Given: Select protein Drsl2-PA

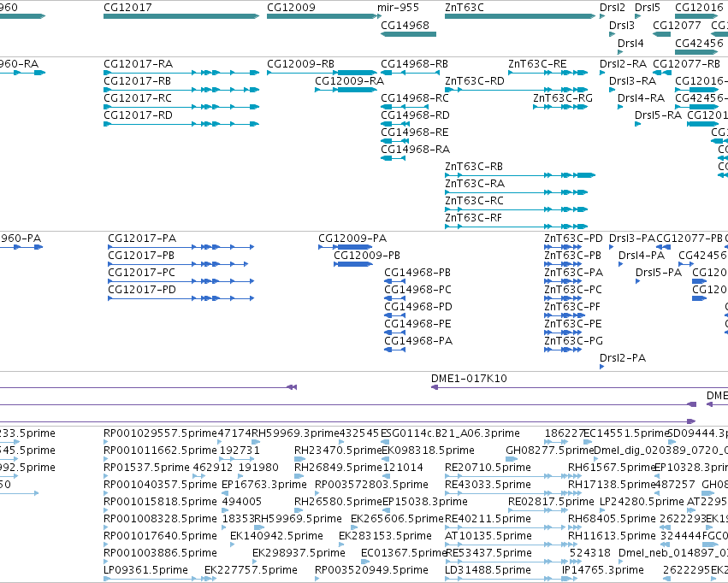Looking at the screenshot, I should pyautogui.click(x=601, y=367).
